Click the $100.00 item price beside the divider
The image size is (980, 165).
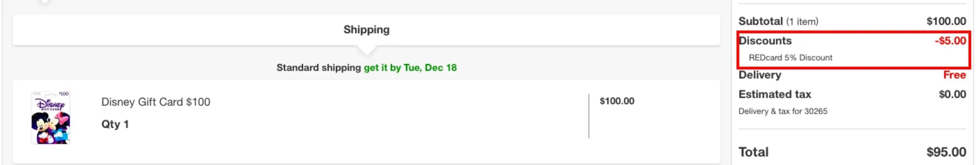coord(617,101)
